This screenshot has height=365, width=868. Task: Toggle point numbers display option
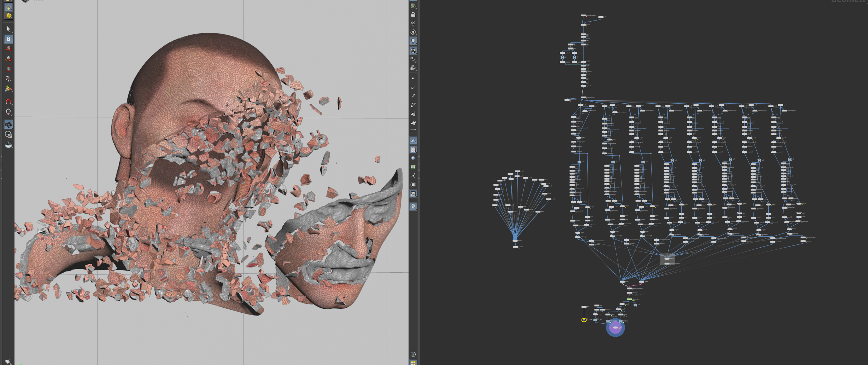pos(413,105)
